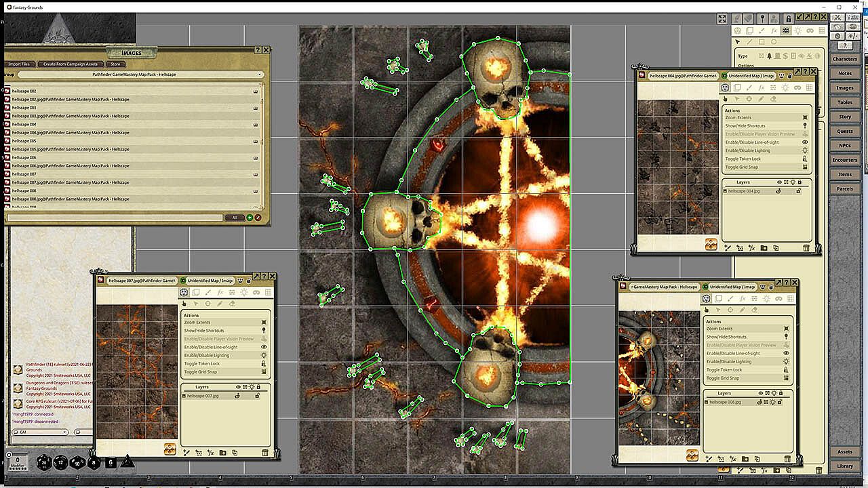
Task: Toggle Token Lock in hellscape 004 window
Action: coord(767,159)
